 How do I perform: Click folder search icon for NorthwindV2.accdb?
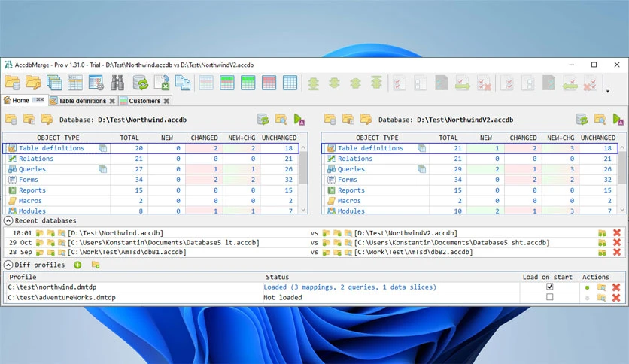[600, 119]
